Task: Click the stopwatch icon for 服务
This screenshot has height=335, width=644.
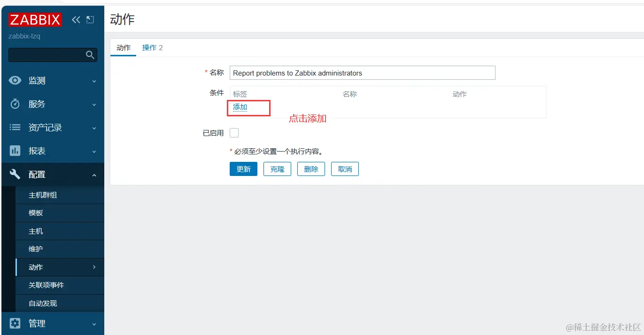Action: (15, 104)
